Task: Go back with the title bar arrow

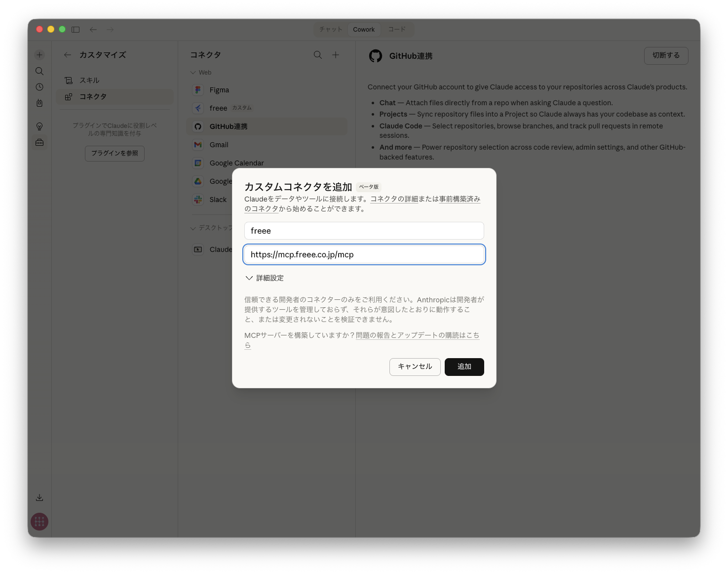Action: (93, 30)
